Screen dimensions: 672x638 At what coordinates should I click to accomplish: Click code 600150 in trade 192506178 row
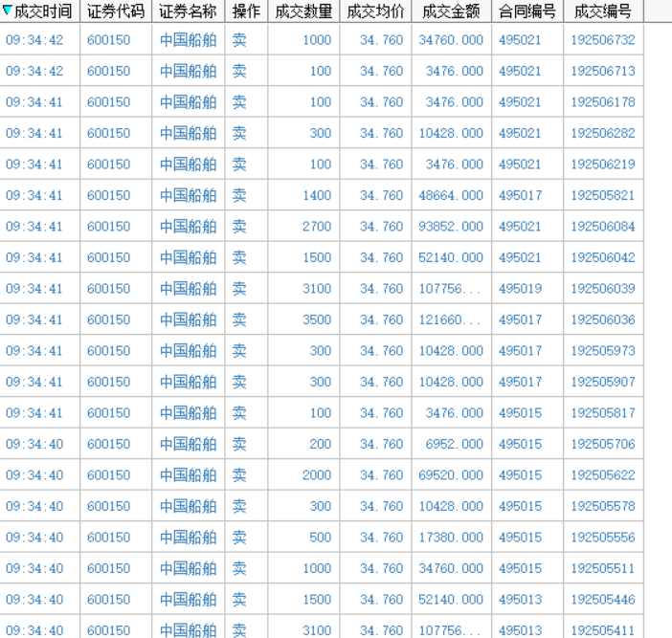click(108, 102)
